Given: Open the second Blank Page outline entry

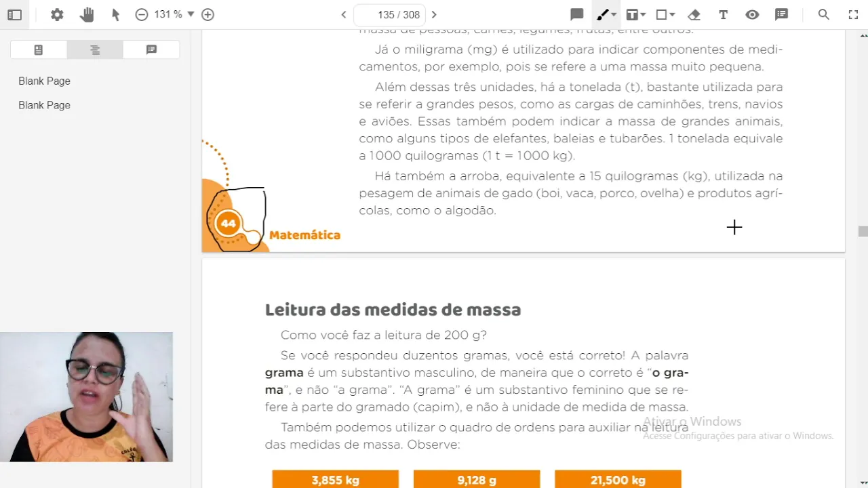Looking at the screenshot, I should click(45, 105).
